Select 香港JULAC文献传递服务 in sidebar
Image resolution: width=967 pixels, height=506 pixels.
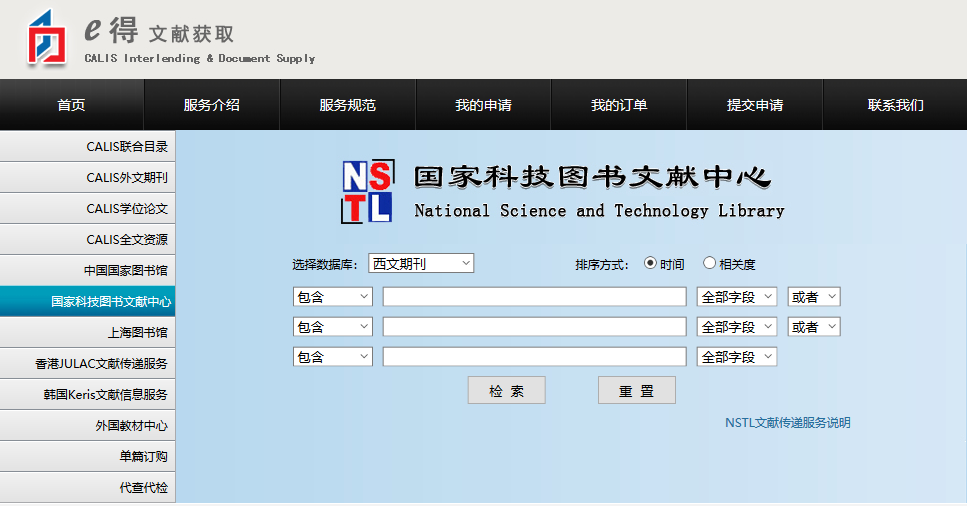[x=88, y=363]
